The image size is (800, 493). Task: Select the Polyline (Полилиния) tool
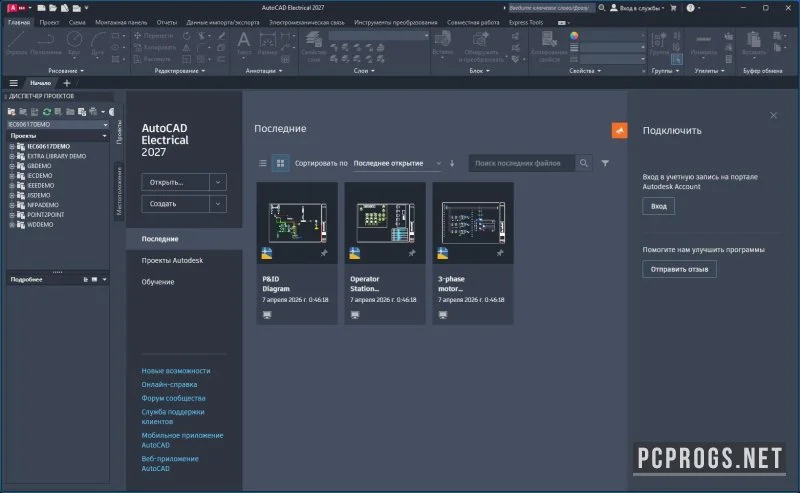point(46,43)
